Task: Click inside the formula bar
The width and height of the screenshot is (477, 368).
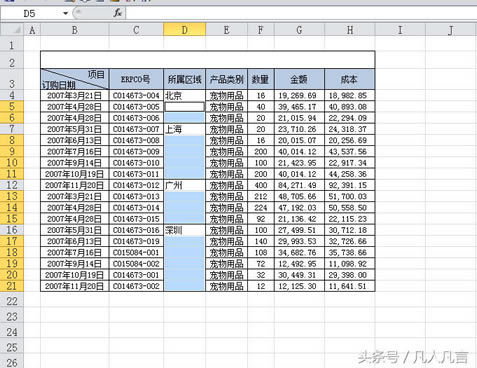Action: pyautogui.click(x=301, y=13)
